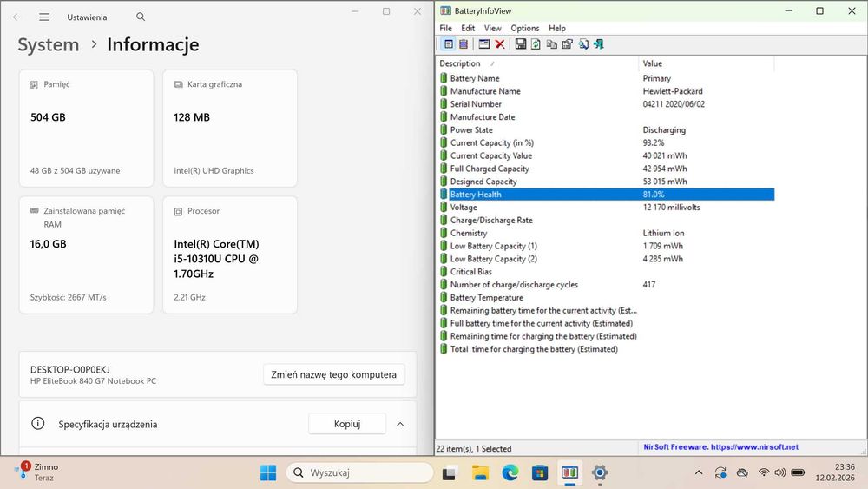Select the highlighted Battery Health row
This screenshot has height=489, width=868.
[x=607, y=195]
